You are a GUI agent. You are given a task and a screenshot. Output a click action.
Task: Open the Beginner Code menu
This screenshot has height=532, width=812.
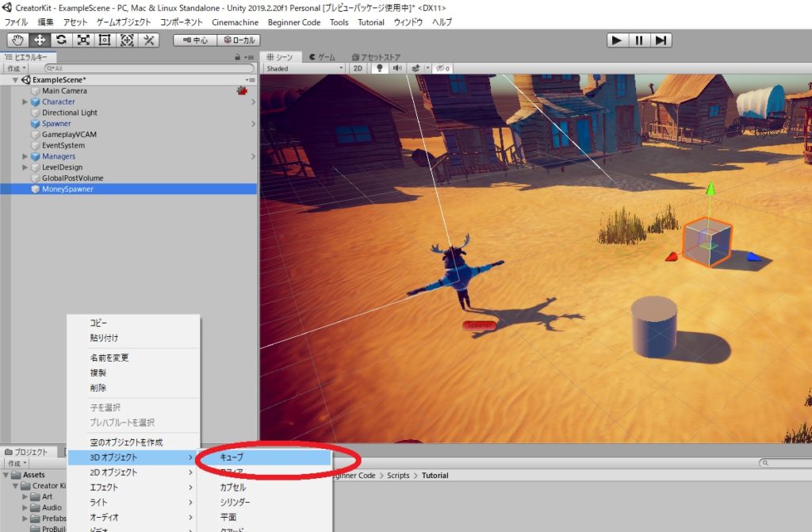click(293, 22)
